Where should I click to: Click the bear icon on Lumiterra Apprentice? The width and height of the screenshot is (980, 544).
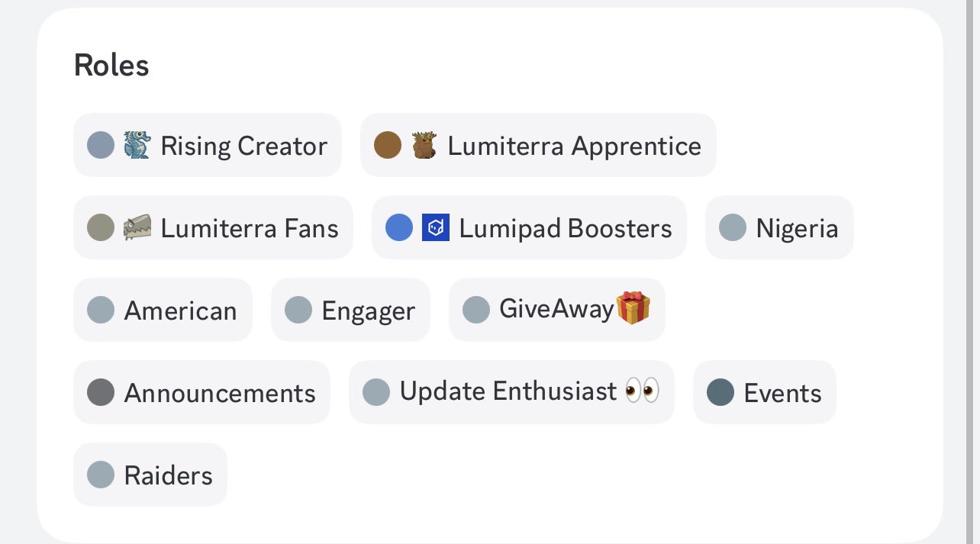tap(424, 145)
